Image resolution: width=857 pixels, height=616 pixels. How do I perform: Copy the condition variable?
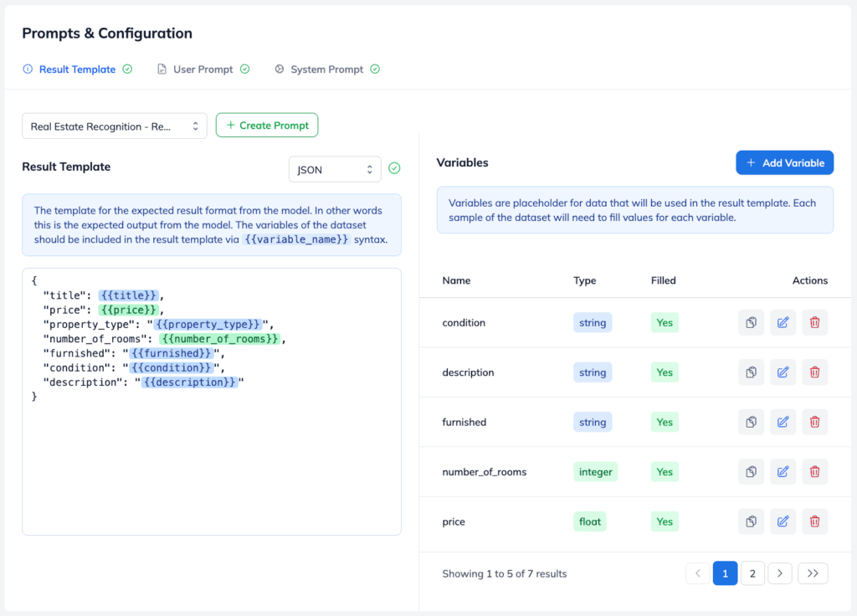(x=751, y=322)
